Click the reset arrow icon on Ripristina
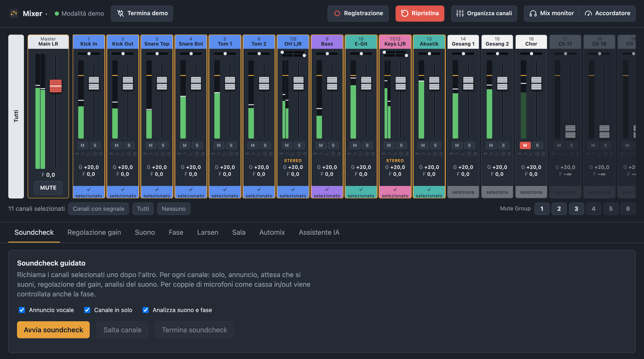Viewport: 644px width, 359px height. click(405, 13)
